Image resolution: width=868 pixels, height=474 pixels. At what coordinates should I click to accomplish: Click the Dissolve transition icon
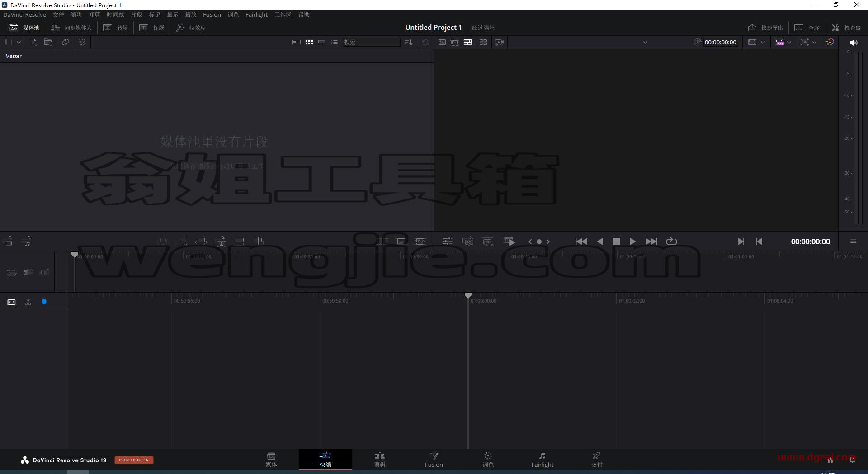click(401, 242)
